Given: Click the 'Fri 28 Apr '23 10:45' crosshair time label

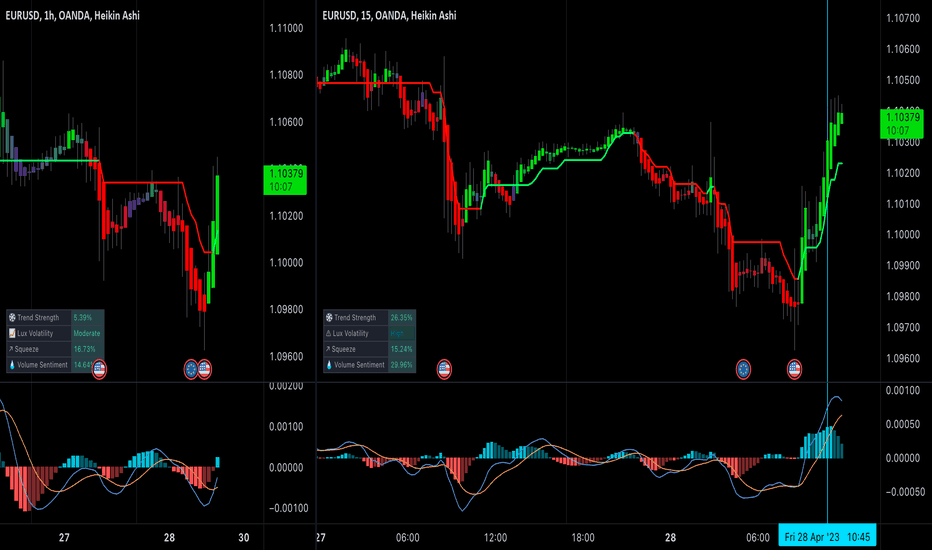Looking at the screenshot, I should point(827,537).
